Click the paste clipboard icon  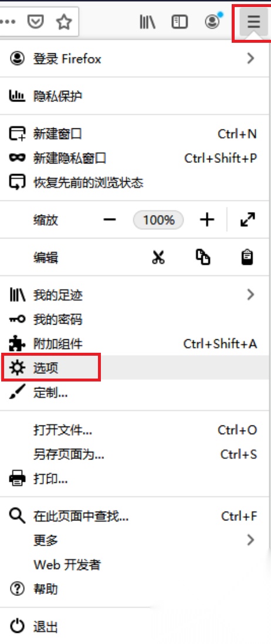tap(247, 257)
